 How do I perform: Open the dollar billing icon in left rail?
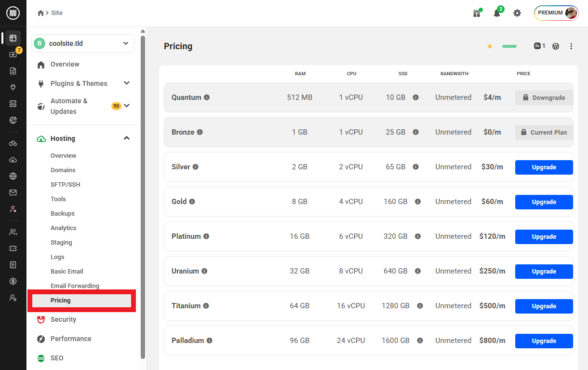tap(13, 281)
